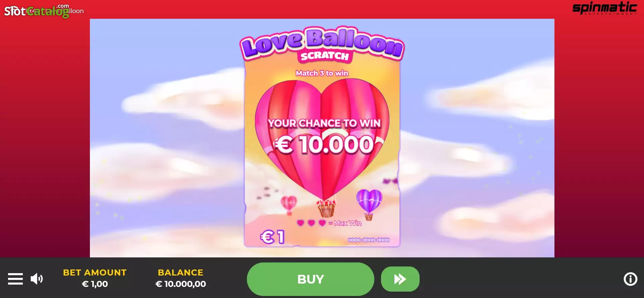
Task: Open the hamburger menu
Action: (x=15, y=279)
